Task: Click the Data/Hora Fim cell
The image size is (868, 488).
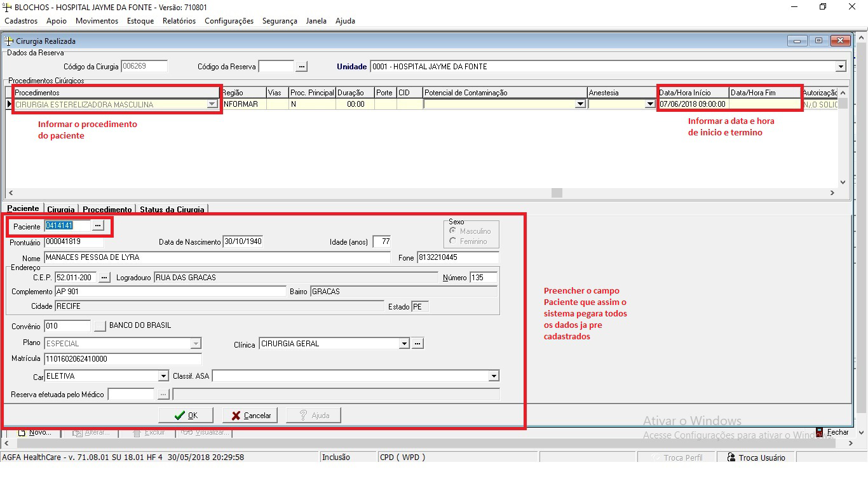Action: [x=765, y=104]
